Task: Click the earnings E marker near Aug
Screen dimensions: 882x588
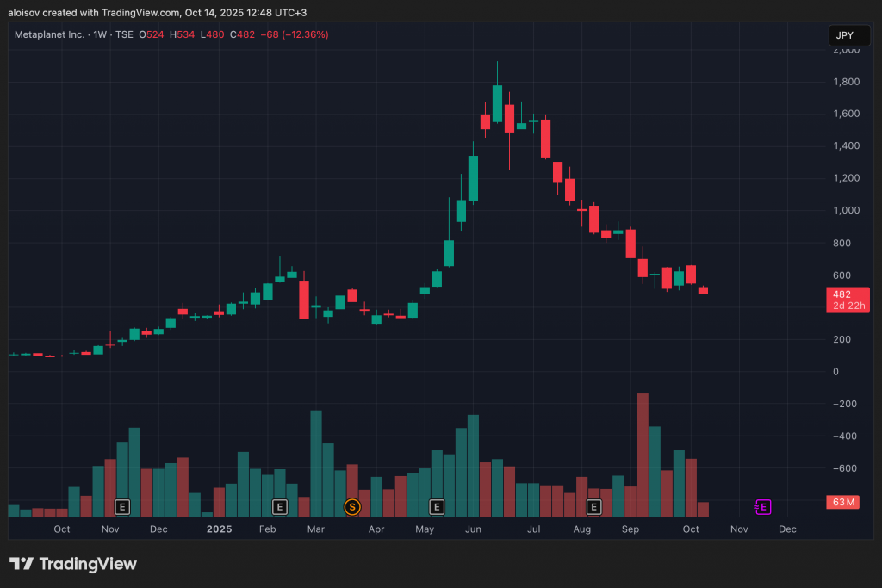Action: point(593,507)
